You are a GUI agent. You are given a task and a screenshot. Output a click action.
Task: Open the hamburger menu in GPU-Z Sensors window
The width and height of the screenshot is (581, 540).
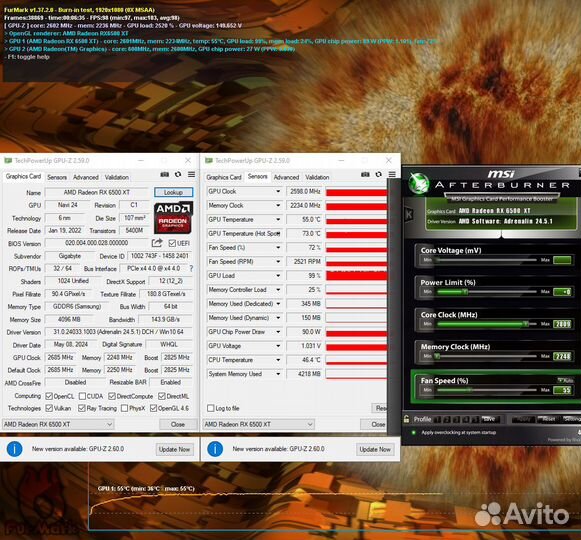pos(392,174)
